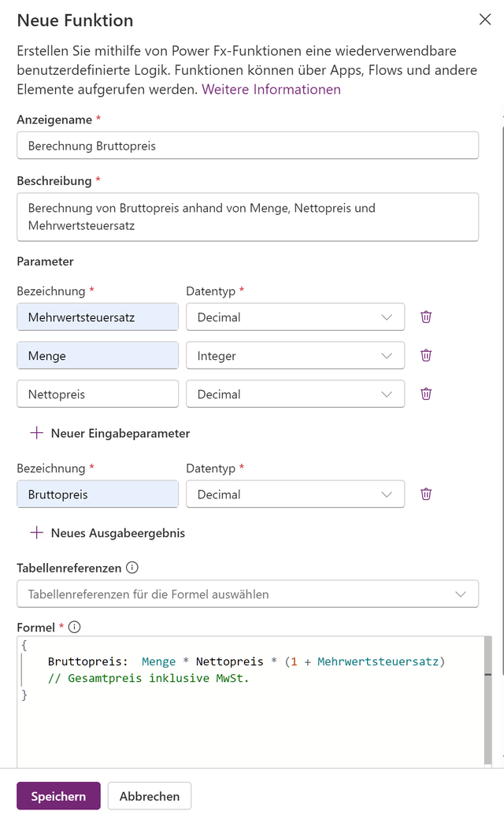Image resolution: width=504 pixels, height=826 pixels.
Task: Remove the Nettopreis parameter via trash icon
Action: [426, 394]
